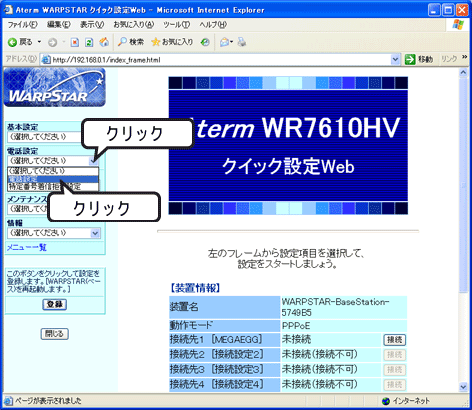Minimize the Internet Explorer window
This screenshot has height=410, width=472.
[x=434, y=10]
